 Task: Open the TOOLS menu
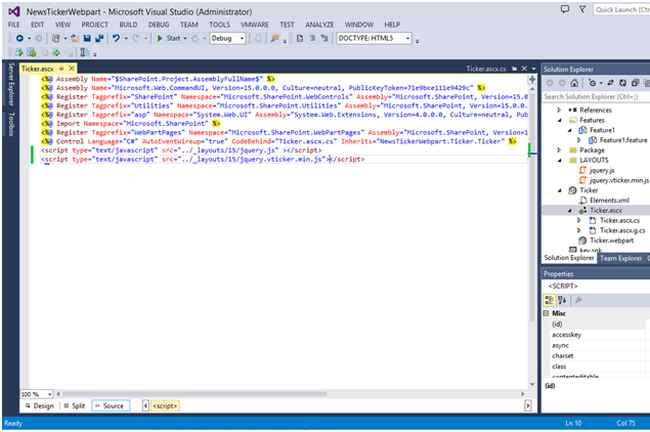pyautogui.click(x=220, y=24)
